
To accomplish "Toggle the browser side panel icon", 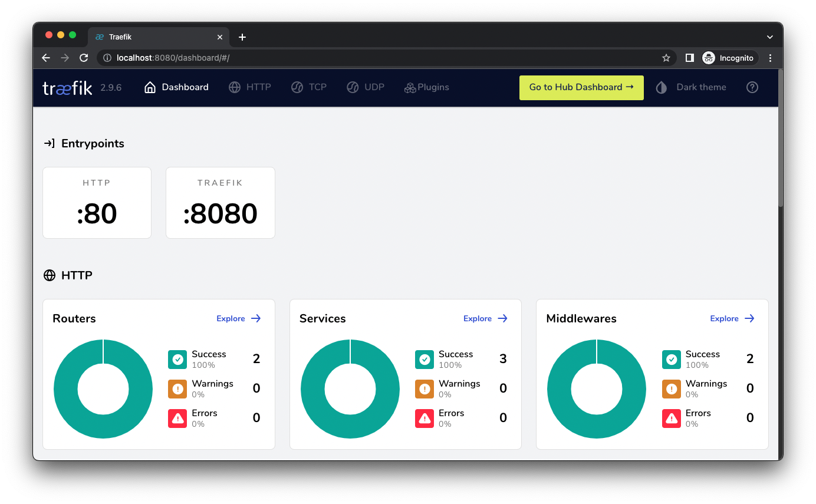I will [x=689, y=58].
